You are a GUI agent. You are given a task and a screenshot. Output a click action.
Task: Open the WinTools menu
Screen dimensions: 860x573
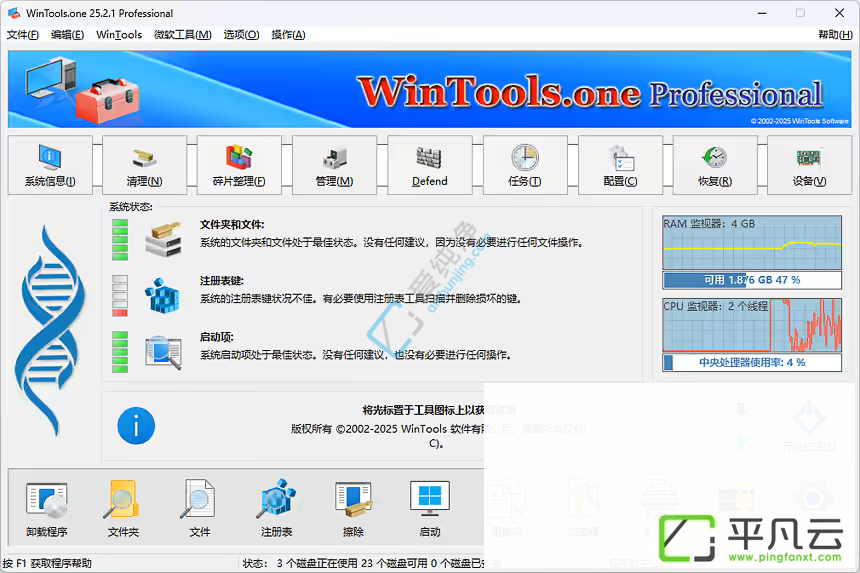click(x=119, y=35)
